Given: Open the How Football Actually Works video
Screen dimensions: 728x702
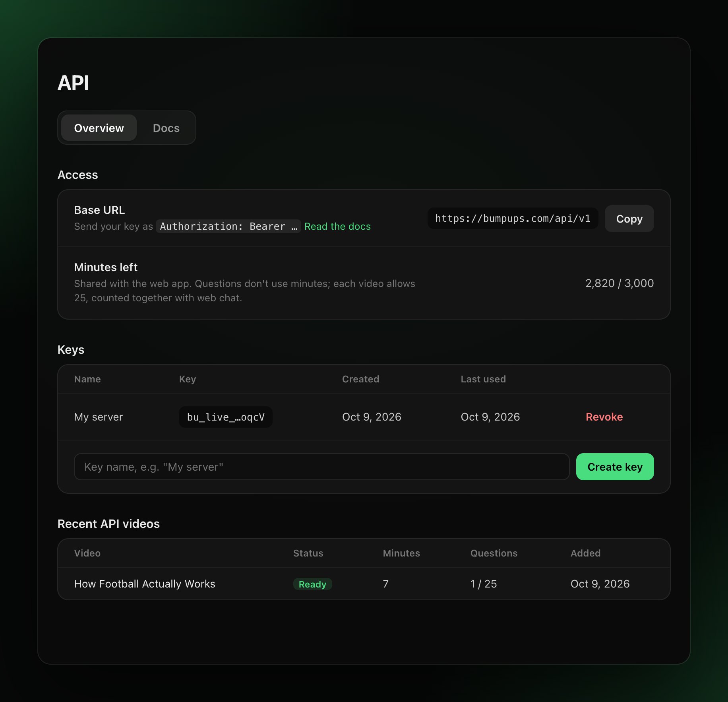Looking at the screenshot, I should pos(145,584).
